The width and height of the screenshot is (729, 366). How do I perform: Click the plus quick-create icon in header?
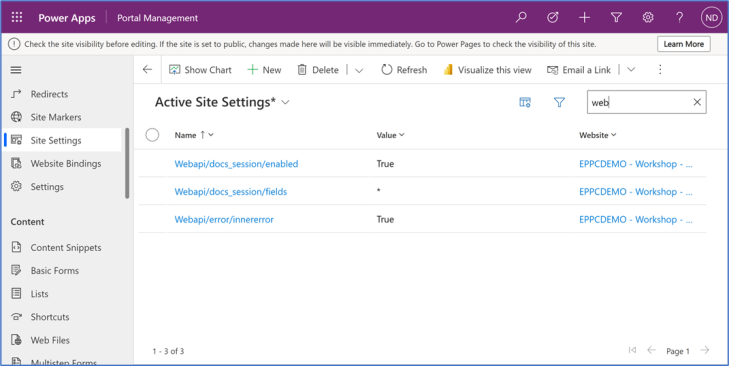(x=584, y=18)
